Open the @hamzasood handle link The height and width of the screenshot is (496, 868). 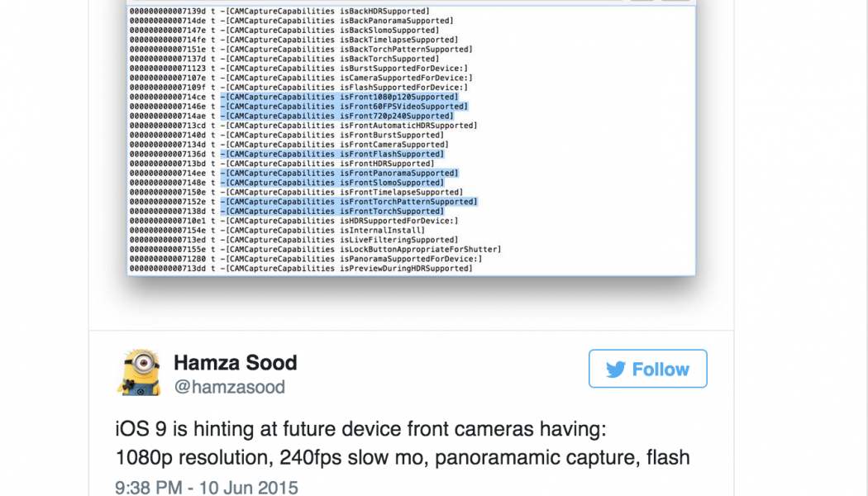(229, 387)
